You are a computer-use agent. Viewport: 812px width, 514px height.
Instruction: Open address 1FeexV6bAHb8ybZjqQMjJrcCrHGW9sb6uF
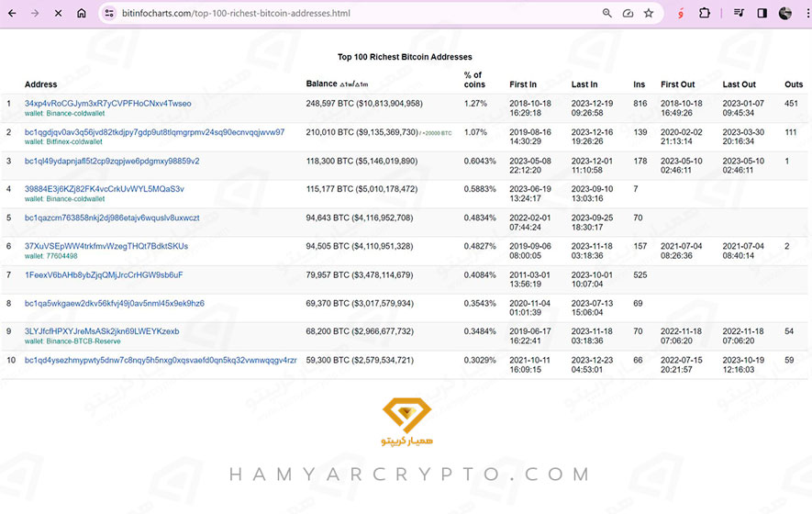tap(104, 274)
